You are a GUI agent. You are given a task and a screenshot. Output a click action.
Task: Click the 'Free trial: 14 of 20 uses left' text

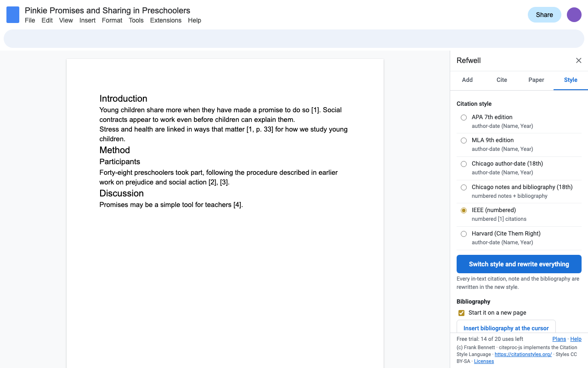coord(490,339)
